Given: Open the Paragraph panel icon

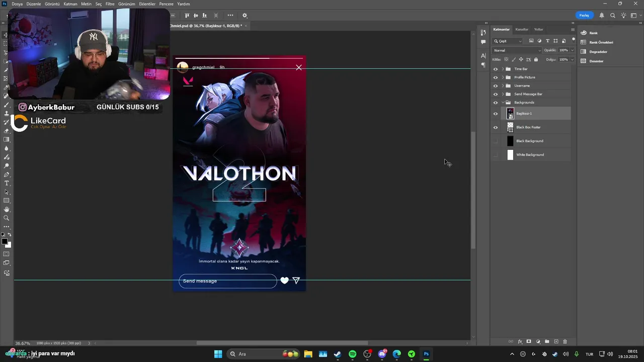Looking at the screenshot, I should click(484, 65).
